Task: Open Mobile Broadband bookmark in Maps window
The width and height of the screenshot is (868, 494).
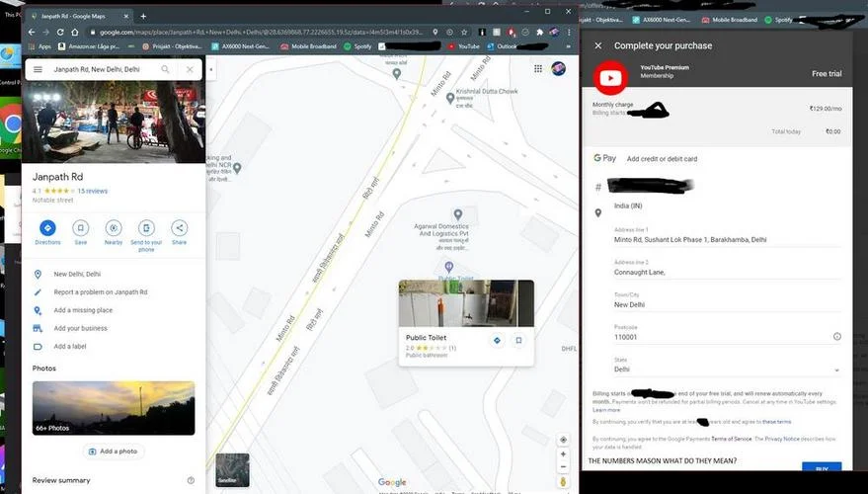Action: 308,46
